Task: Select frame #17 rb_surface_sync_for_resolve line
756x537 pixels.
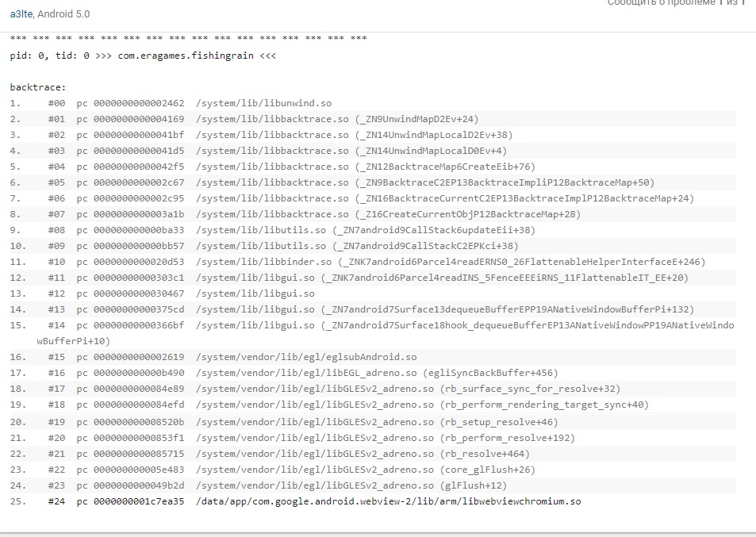Action: (x=373, y=389)
